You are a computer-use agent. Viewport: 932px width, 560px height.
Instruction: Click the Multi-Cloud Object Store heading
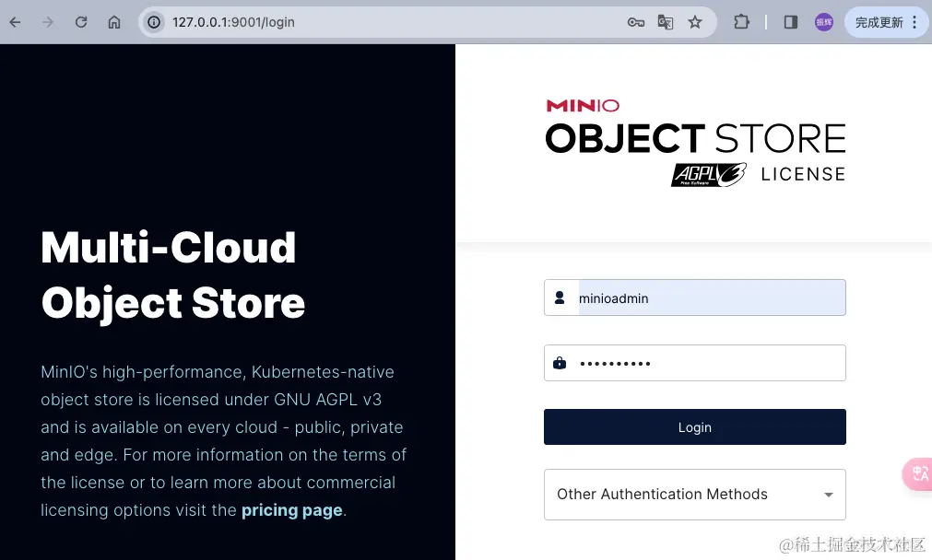tap(173, 275)
